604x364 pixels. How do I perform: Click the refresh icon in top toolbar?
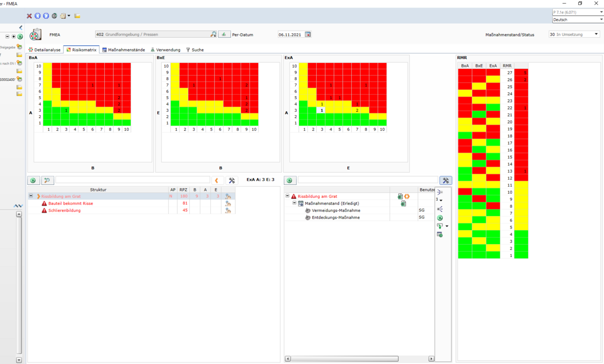pyautogui.click(x=54, y=16)
